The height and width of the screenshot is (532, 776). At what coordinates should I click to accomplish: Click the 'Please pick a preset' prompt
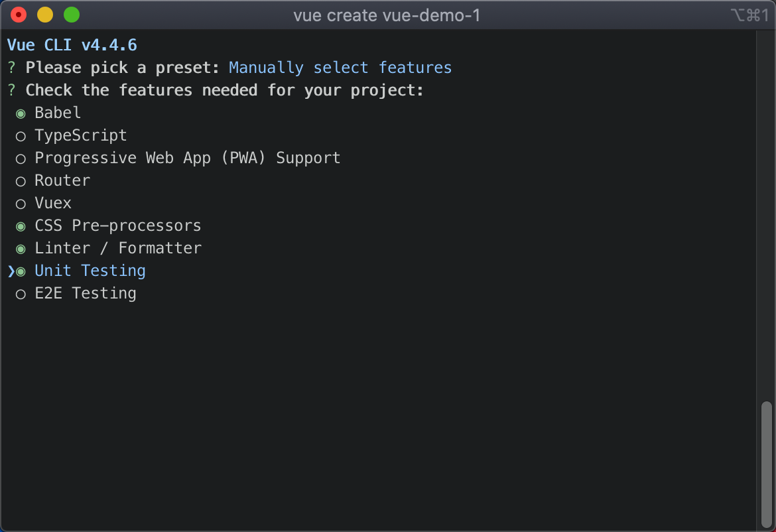coord(123,67)
